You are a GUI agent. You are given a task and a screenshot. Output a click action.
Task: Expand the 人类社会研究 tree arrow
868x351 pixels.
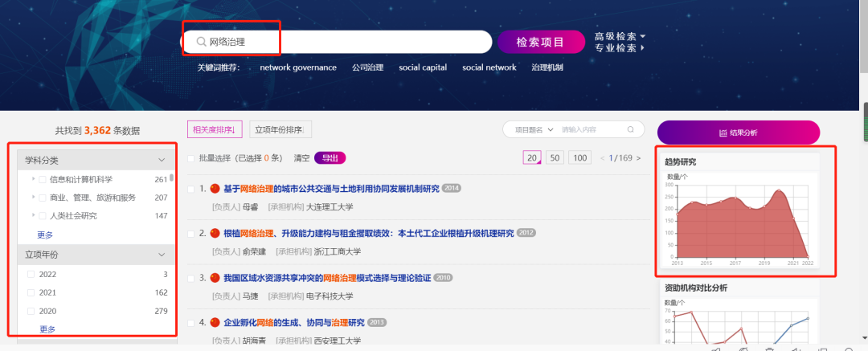pyautogui.click(x=33, y=215)
